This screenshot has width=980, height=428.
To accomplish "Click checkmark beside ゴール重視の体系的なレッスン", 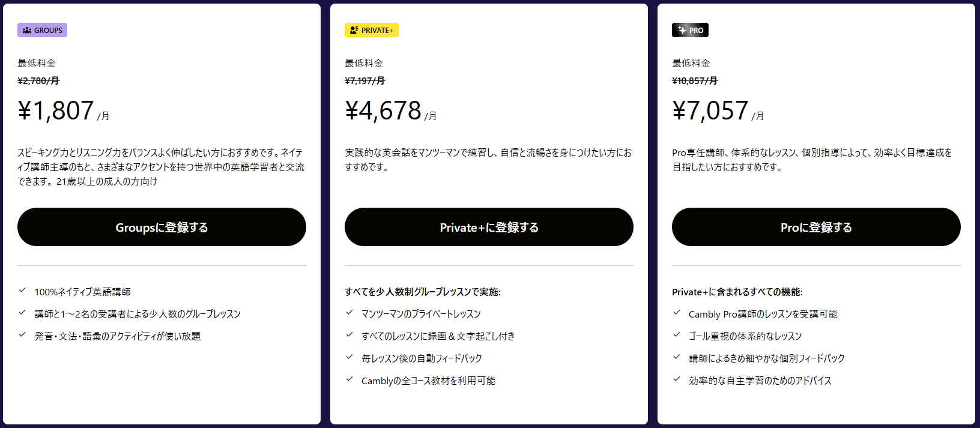I will [x=677, y=335].
